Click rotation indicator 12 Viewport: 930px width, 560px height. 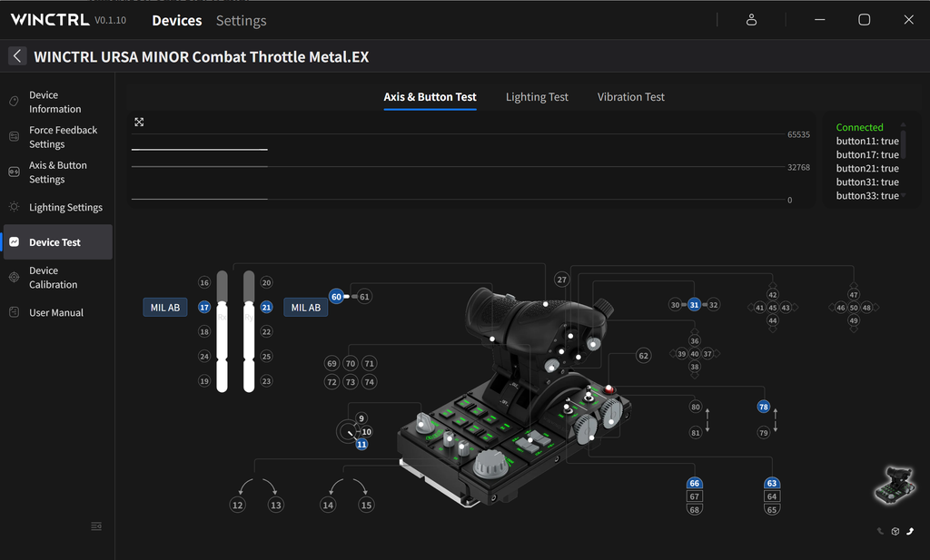pos(237,505)
